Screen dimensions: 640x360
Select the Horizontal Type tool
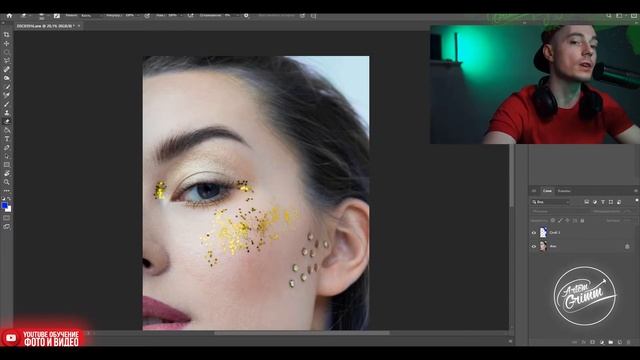[7, 139]
